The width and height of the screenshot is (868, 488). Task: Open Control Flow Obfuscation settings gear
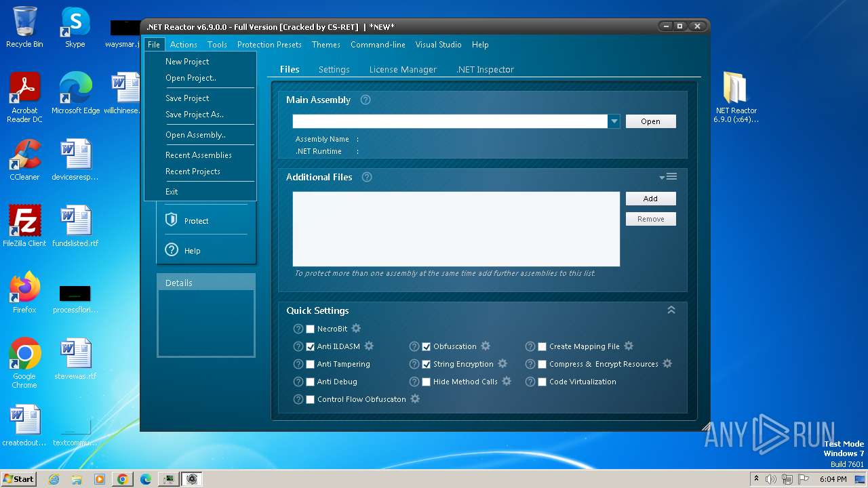(415, 399)
